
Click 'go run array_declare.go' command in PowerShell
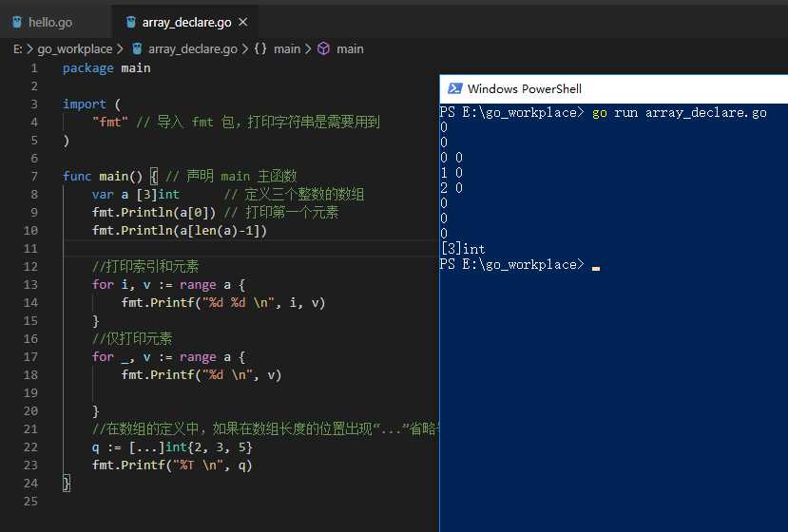click(680, 113)
